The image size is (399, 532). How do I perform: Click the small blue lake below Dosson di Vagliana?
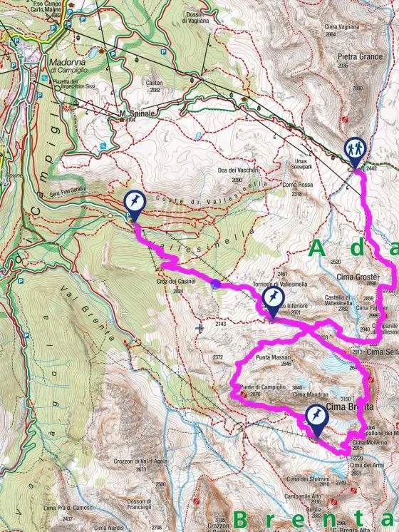(197, 136)
